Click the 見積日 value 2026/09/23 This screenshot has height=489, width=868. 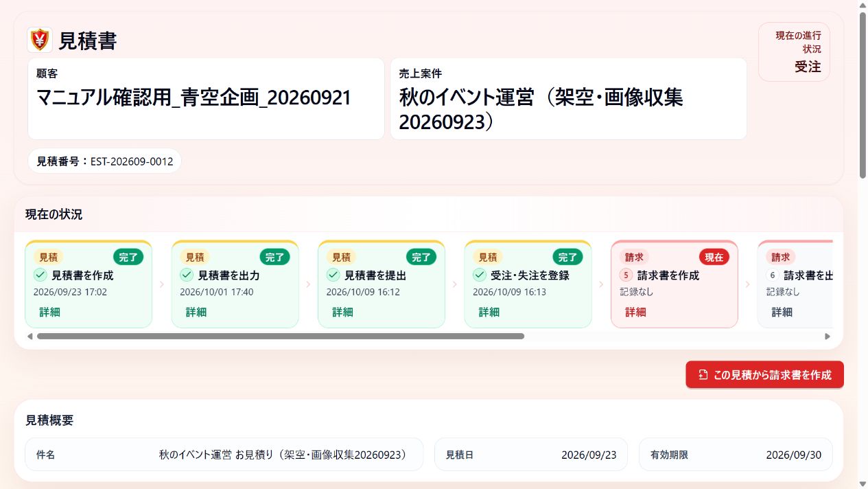coord(589,455)
